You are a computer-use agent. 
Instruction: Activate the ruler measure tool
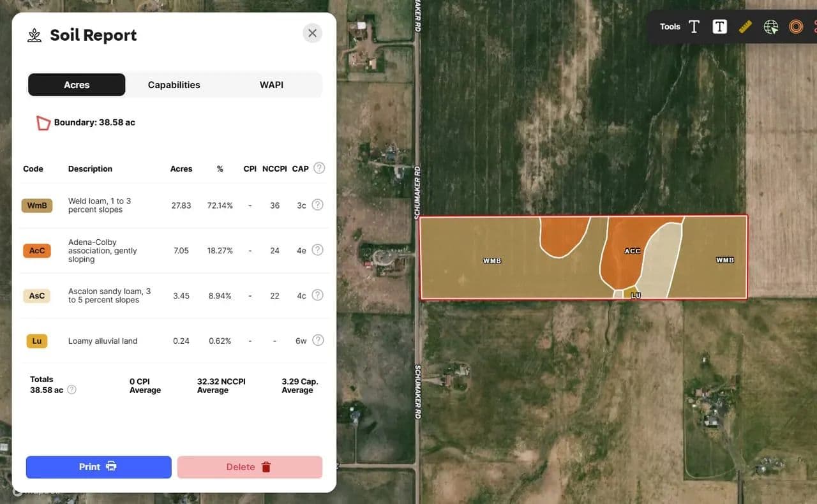[745, 27]
